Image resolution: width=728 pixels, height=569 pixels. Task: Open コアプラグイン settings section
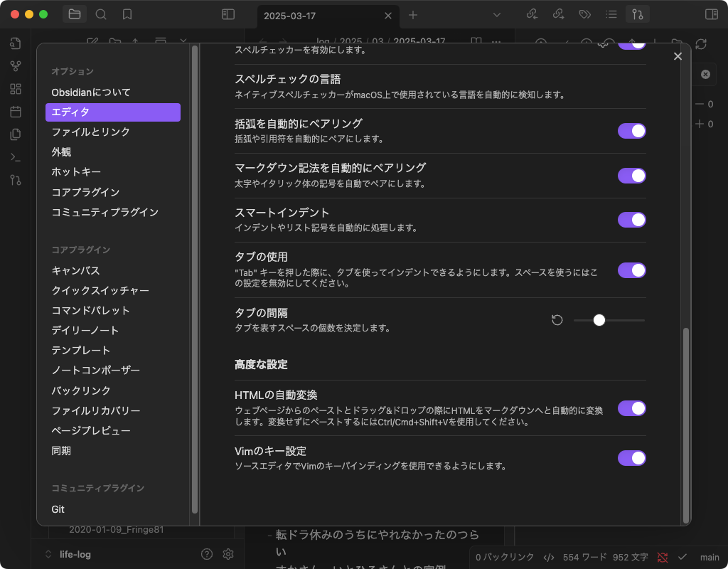pos(113,192)
